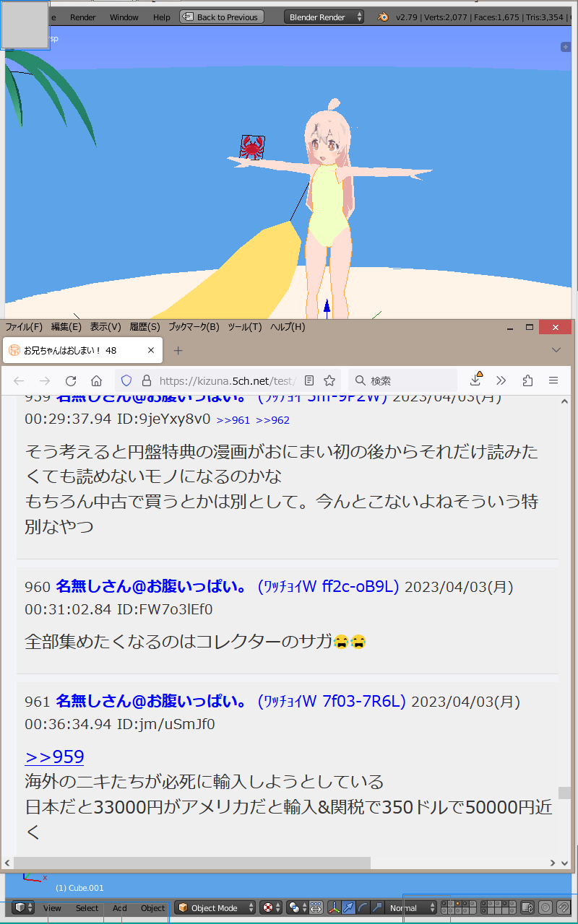Open ツール(T) menu in Firefox

[244, 327]
